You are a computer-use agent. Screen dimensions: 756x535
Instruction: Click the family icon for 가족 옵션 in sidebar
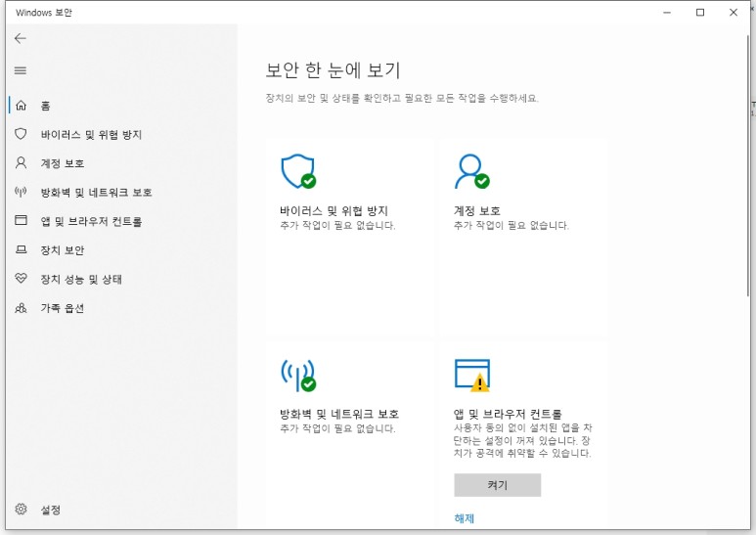(21, 307)
